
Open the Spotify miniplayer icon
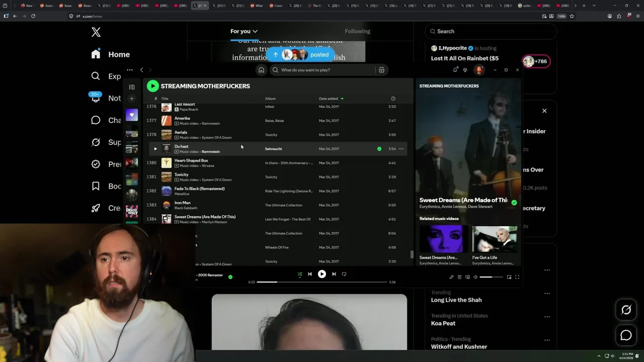pyautogui.click(x=509, y=277)
